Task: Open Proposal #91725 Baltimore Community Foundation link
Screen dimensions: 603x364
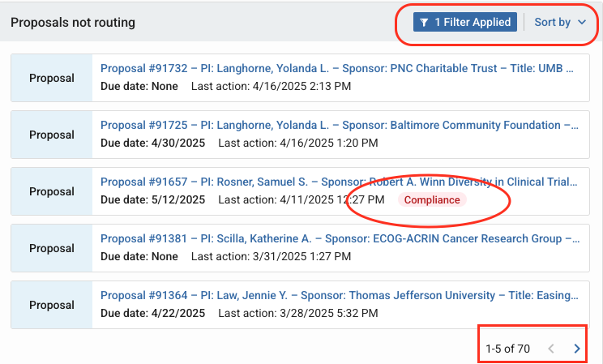Action: (339, 126)
